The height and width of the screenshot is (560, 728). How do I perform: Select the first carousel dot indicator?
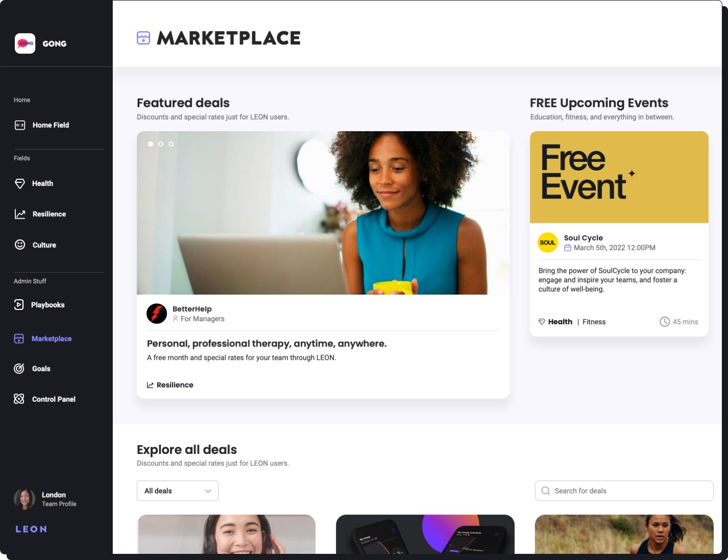[151, 144]
